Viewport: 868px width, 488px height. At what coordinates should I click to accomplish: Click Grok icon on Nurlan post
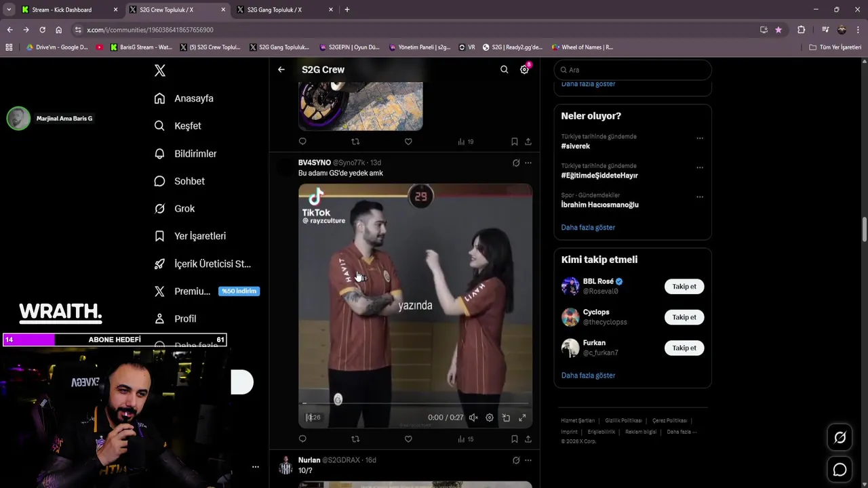tap(516, 460)
